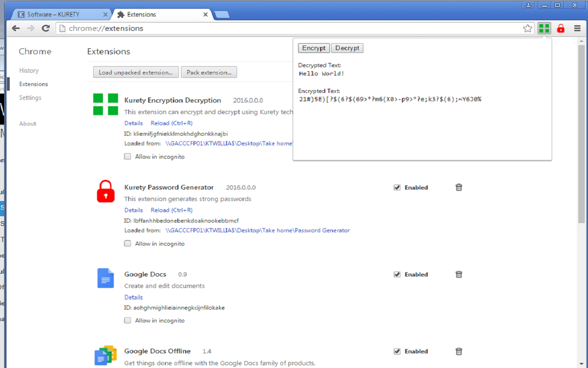
Task: Click the Google Docs Offline logo
Action: [x=106, y=355]
